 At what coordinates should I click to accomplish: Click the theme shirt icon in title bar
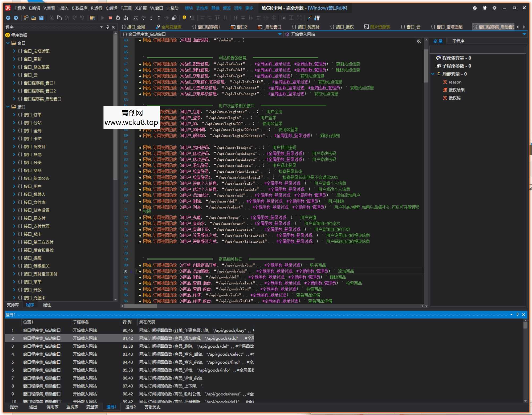[x=485, y=8]
